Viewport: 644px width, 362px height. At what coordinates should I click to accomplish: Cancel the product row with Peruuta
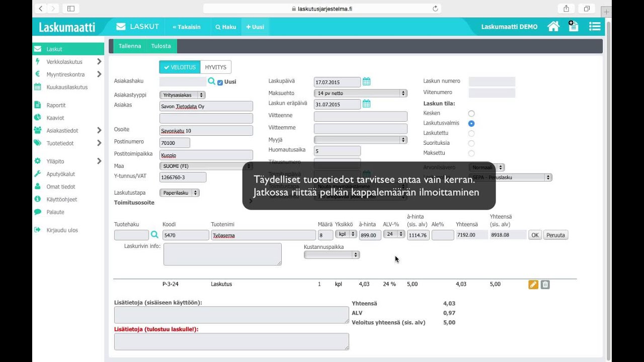click(x=555, y=235)
